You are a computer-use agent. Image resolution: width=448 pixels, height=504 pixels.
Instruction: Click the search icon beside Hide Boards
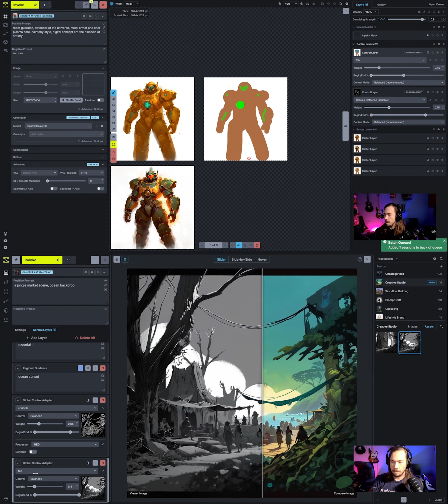441,259
